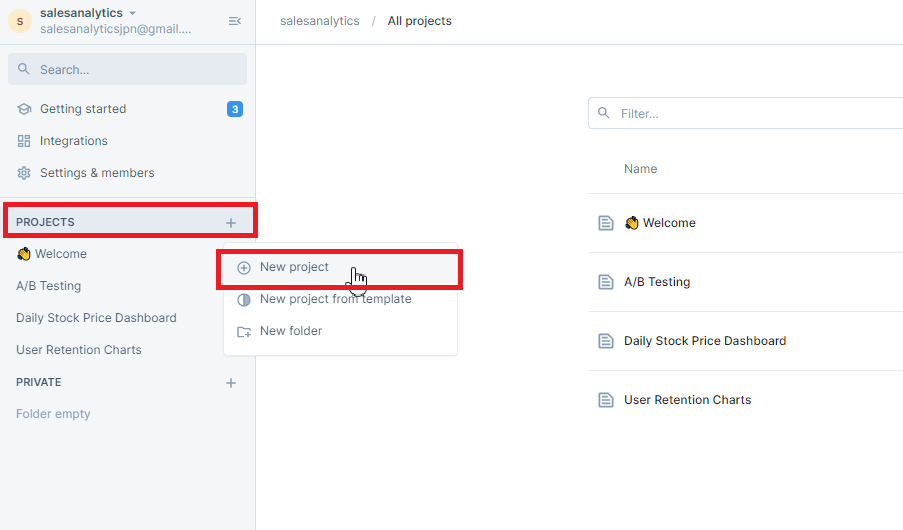This screenshot has height=530, width=903.
Task: Open Getting started in sidebar
Action: pos(83,109)
